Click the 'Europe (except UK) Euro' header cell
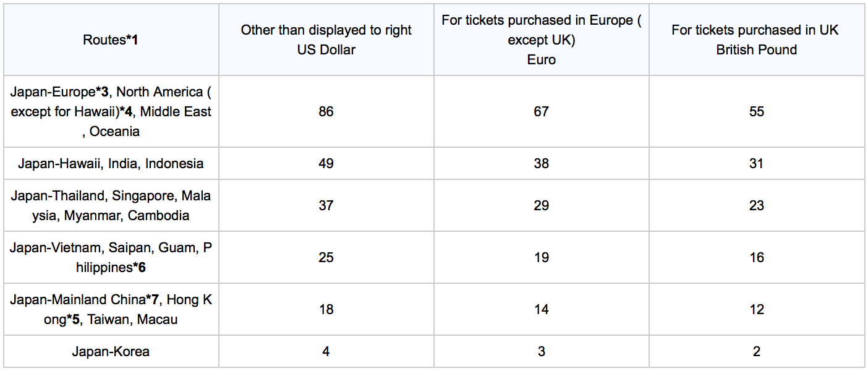Image resolution: width=868 pixels, height=371 pixels. (x=541, y=40)
